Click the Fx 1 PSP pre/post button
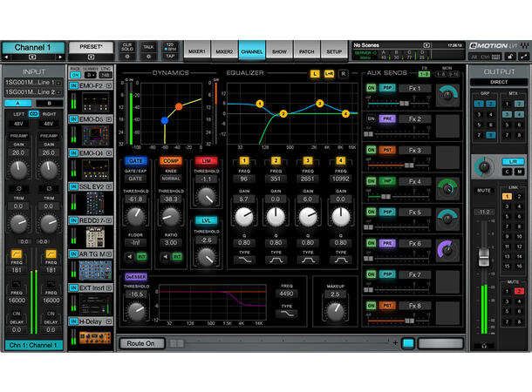 387,88
